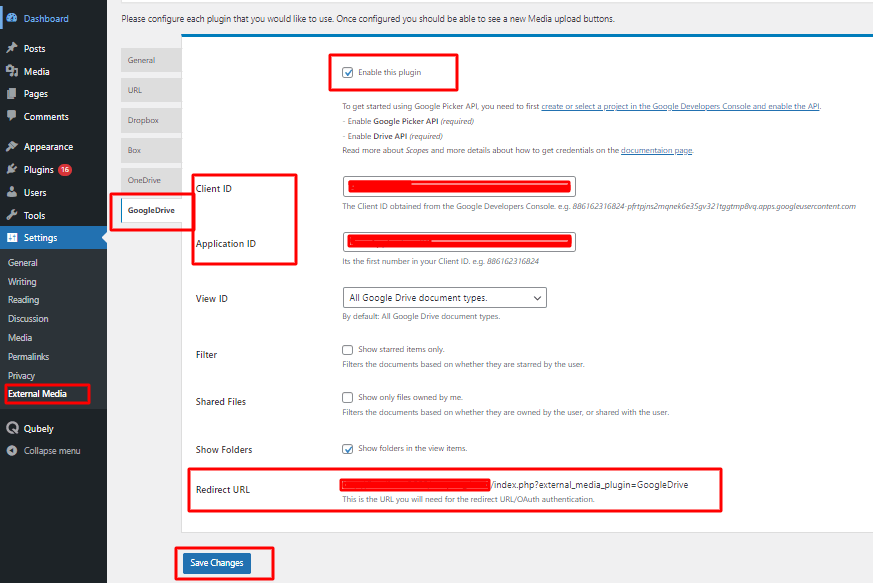Go to Reading settings submenu
This screenshot has height=583, width=873.
point(23,300)
